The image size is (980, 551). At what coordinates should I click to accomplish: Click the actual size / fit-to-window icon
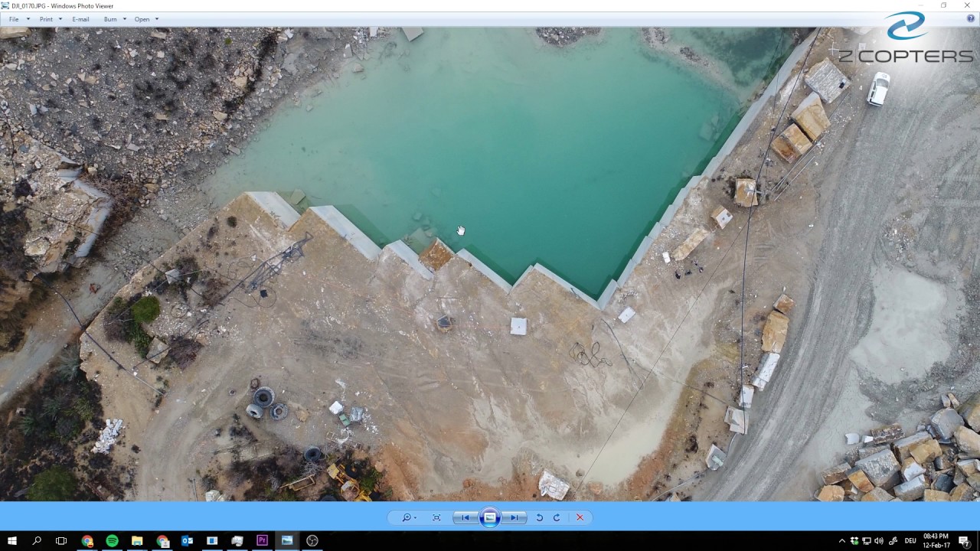[436, 517]
